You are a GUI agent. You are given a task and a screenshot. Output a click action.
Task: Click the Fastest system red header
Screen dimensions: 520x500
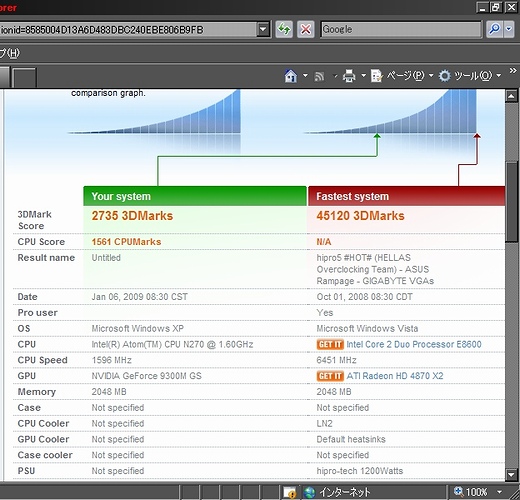coord(406,196)
